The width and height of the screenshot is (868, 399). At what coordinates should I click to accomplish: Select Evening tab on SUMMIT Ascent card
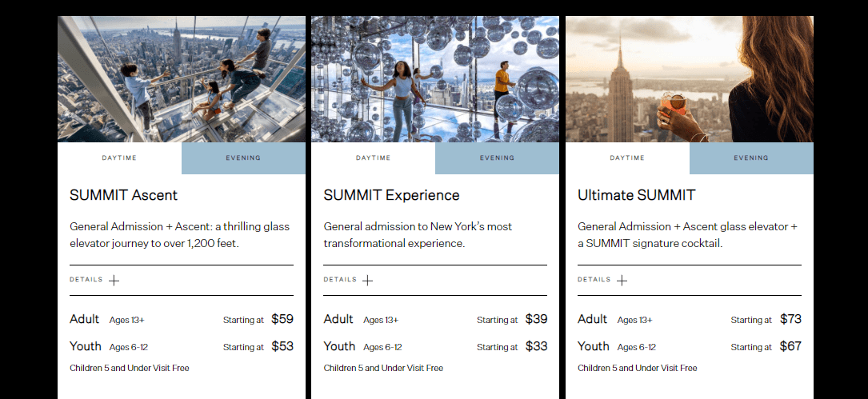[x=243, y=158]
